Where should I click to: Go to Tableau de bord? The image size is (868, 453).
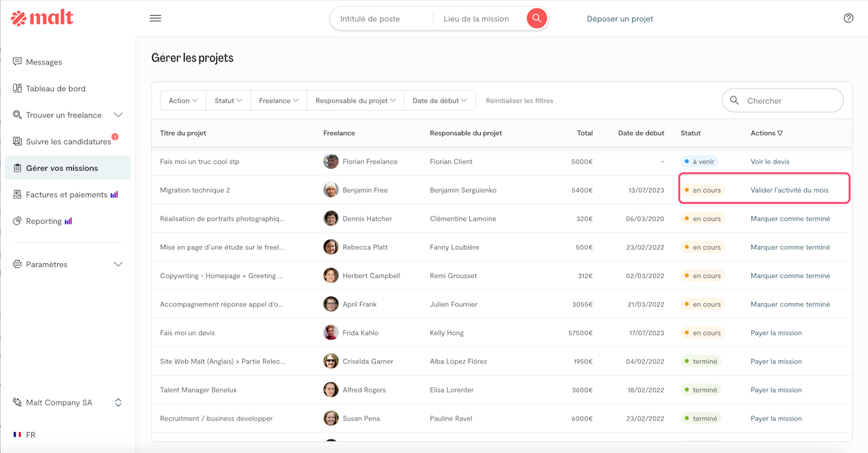click(56, 89)
